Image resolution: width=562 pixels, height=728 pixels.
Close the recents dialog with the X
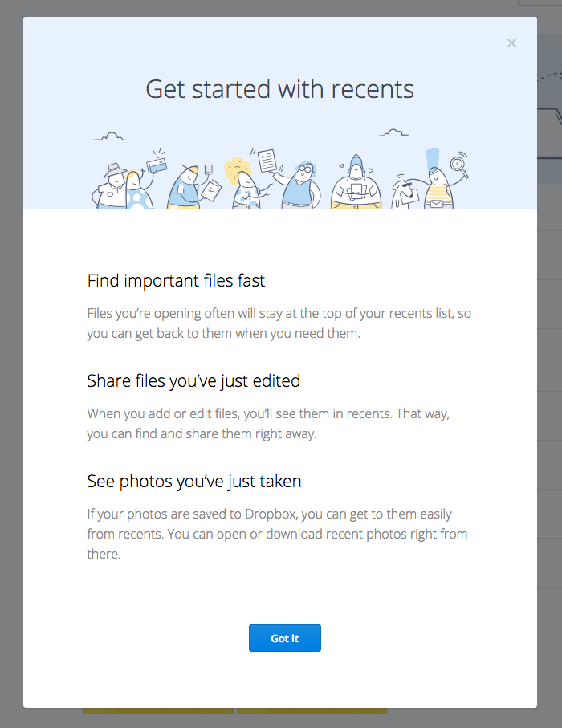[511, 43]
